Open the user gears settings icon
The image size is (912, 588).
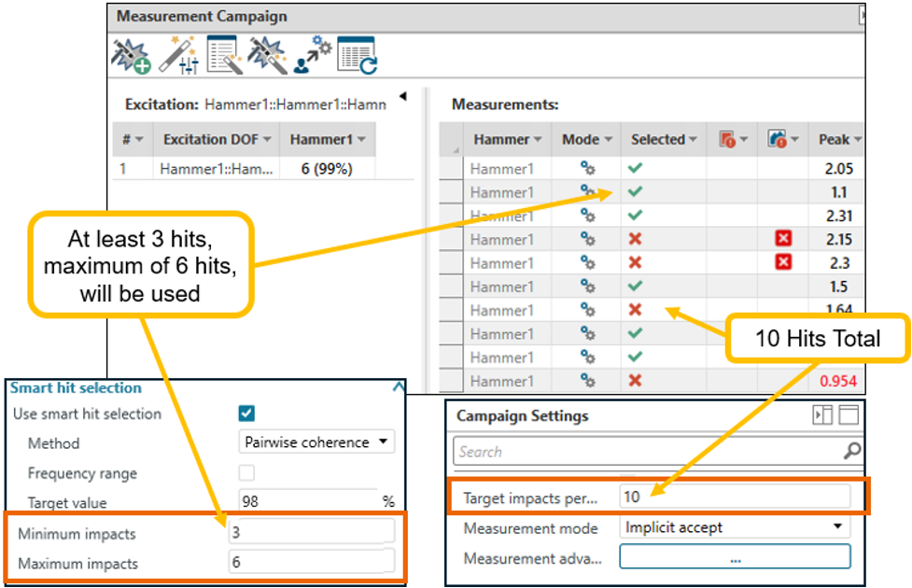[x=312, y=55]
